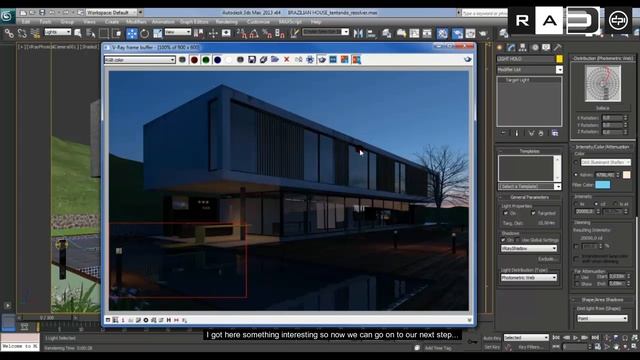The image size is (640, 360).
Task: Toggle the Targeted checkbox
Action: [x=533, y=213]
